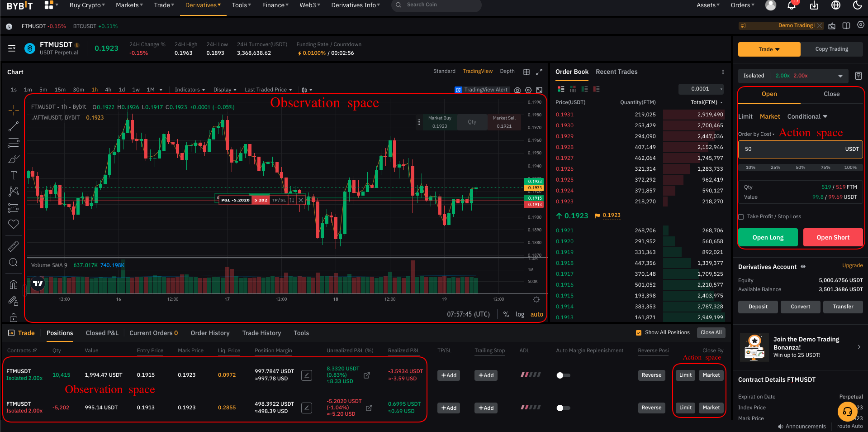The image size is (868, 432).
Task: Toggle percent scale on the chart
Action: point(506,314)
